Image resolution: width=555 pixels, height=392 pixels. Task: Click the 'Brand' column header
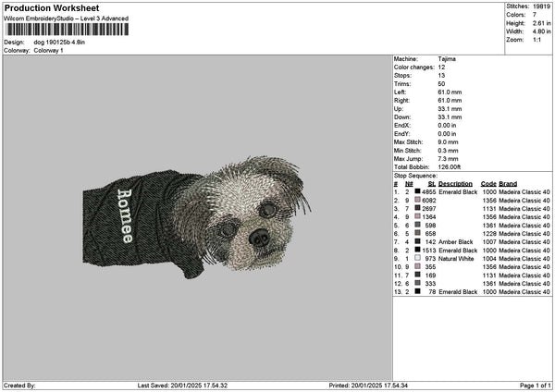click(x=508, y=184)
